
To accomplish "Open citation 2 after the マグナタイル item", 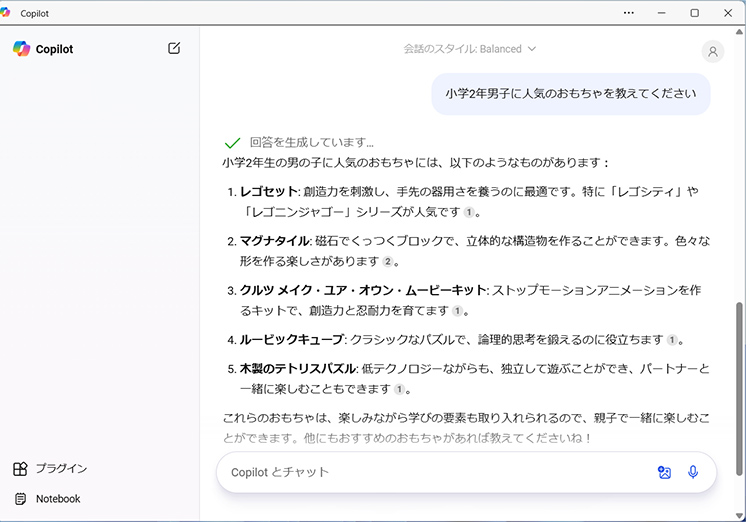I will click(x=387, y=261).
